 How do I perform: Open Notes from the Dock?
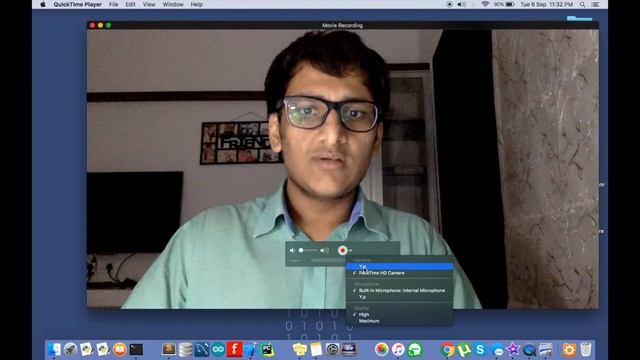316,350
